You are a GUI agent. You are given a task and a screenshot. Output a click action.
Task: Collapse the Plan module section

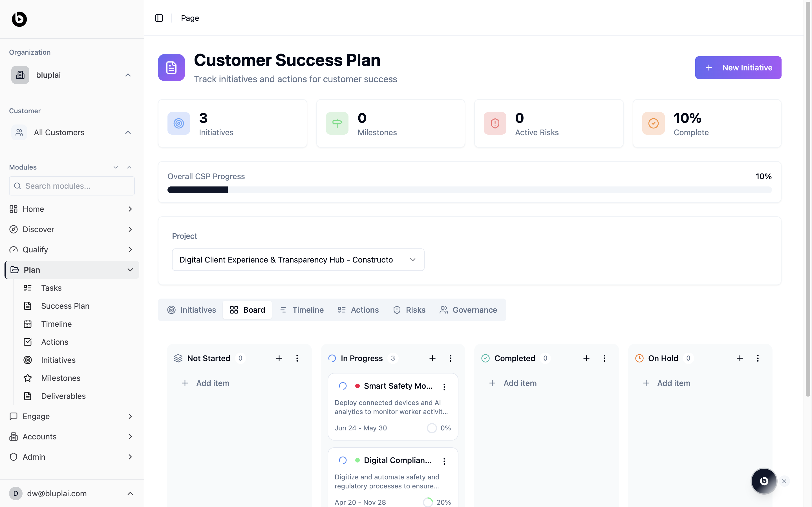[x=130, y=270]
